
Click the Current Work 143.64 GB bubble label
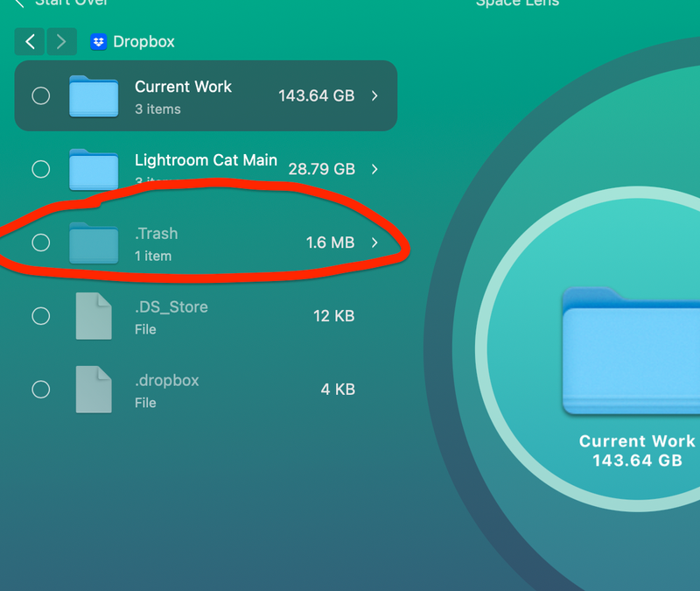click(x=636, y=450)
